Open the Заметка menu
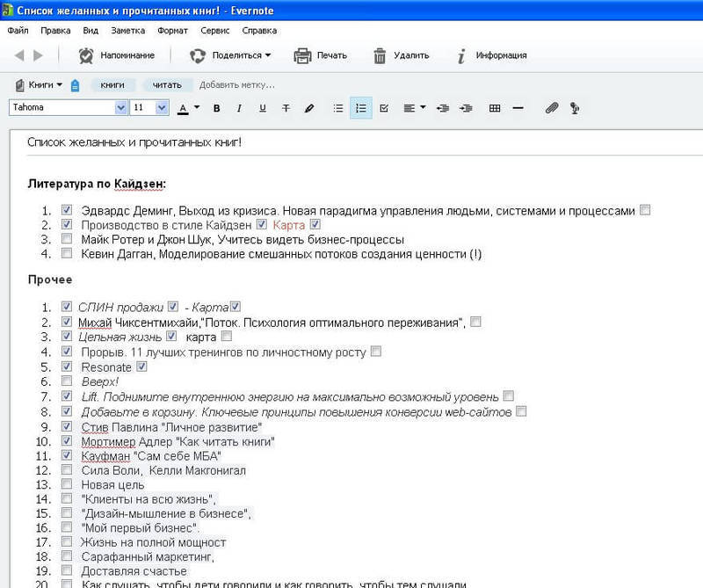The image size is (703, 588). tap(127, 31)
